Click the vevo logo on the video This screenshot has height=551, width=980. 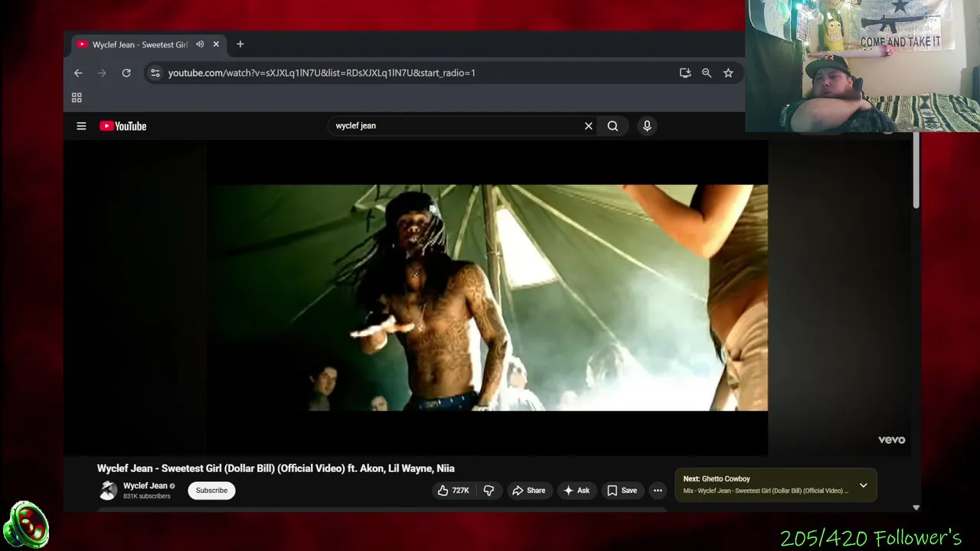click(891, 440)
